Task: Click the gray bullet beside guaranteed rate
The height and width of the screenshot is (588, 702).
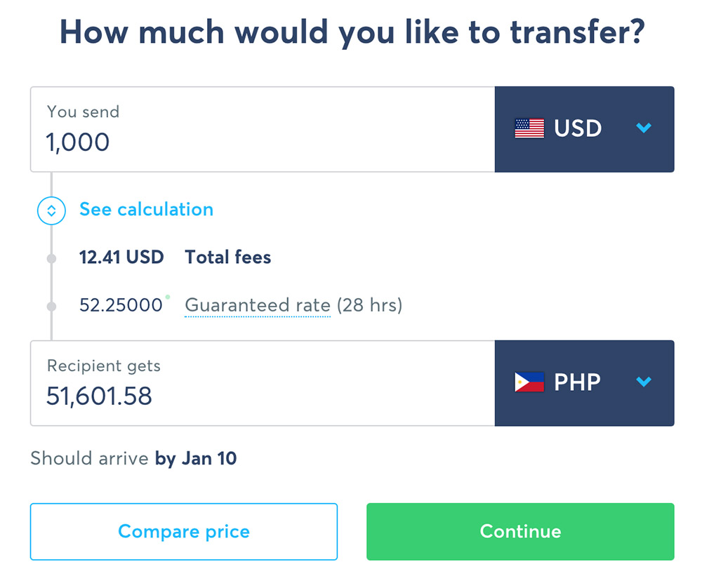Action: [x=51, y=307]
